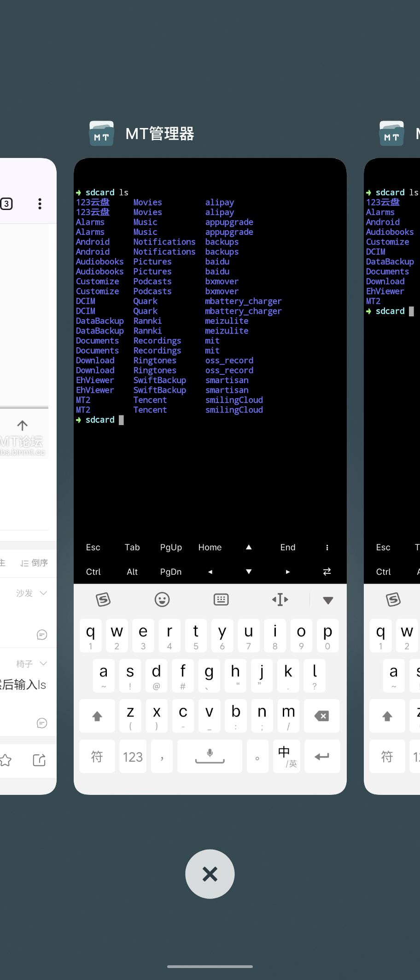Tap the left arrow key in terminal toolbar

tap(210, 572)
